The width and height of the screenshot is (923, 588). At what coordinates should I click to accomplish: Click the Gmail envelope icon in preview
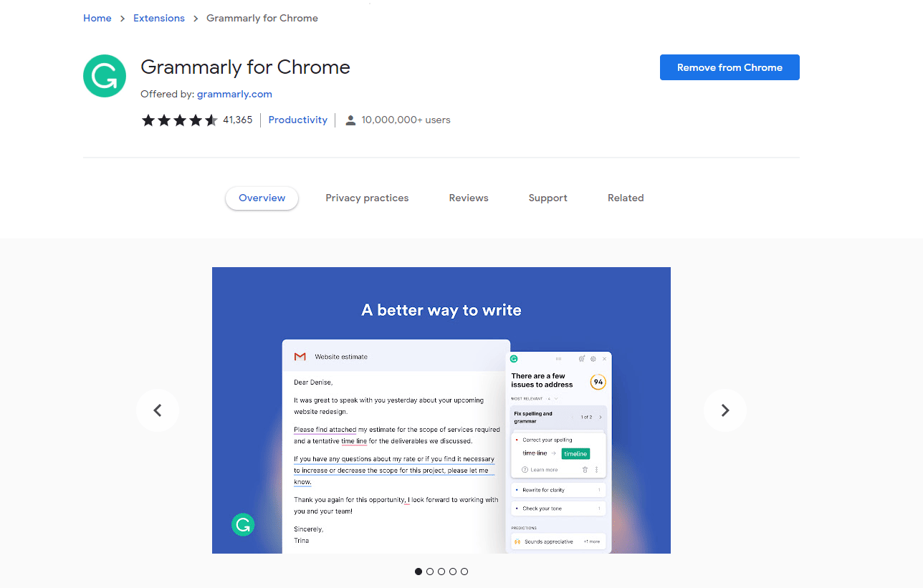(x=300, y=357)
